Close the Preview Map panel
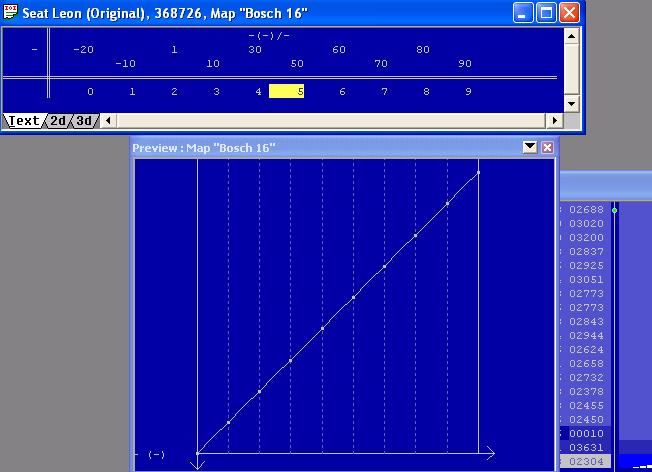This screenshot has width=652, height=472. click(x=547, y=147)
